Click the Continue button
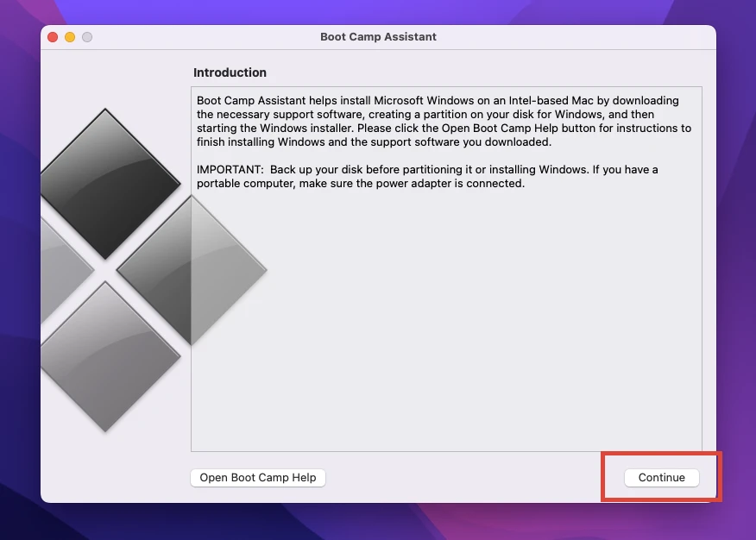Screen dimensions: 756x540 661,477
